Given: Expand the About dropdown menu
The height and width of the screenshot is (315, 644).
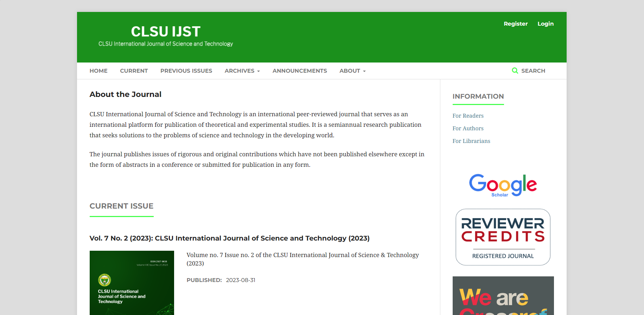Looking at the screenshot, I should (x=353, y=71).
